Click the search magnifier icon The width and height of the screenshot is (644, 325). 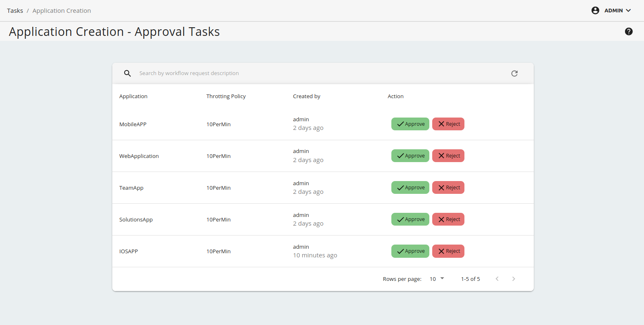pyautogui.click(x=128, y=73)
